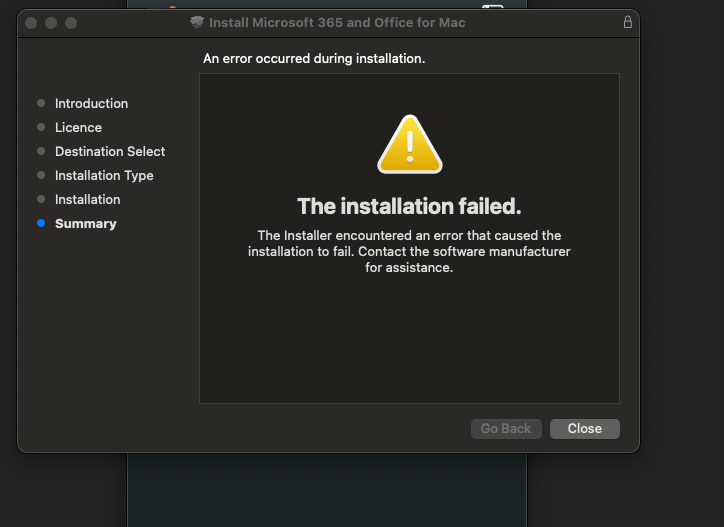Click the 'An error occurred during installation.' text
The width and height of the screenshot is (724, 527).
[314, 59]
